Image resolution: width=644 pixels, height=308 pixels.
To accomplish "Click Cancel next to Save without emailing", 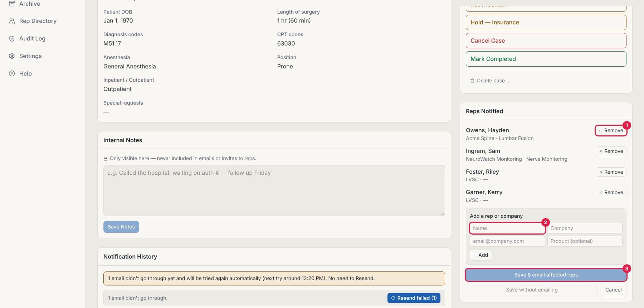I will (x=613, y=290).
